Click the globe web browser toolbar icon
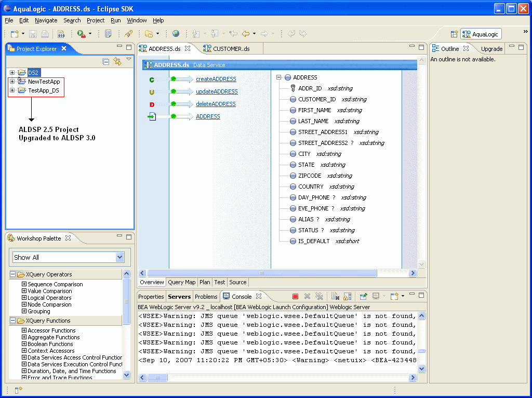Screen dimensions: 532x398 tap(176, 34)
